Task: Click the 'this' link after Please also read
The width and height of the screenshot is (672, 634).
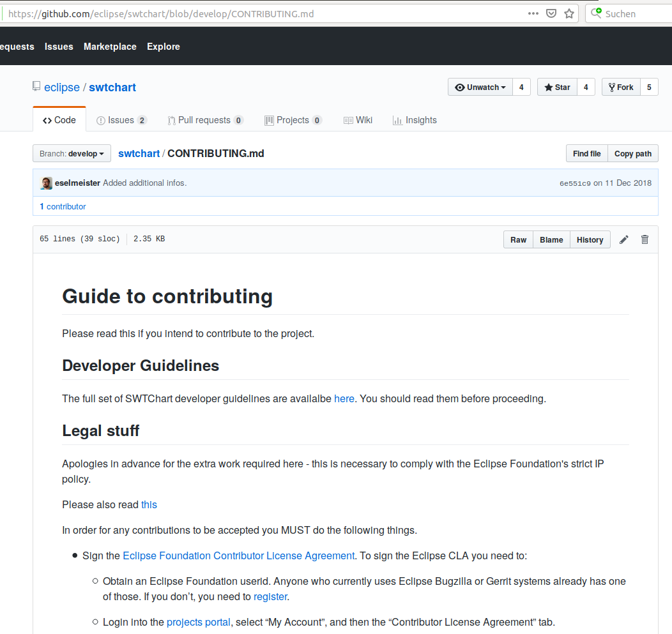Action: [x=149, y=504]
